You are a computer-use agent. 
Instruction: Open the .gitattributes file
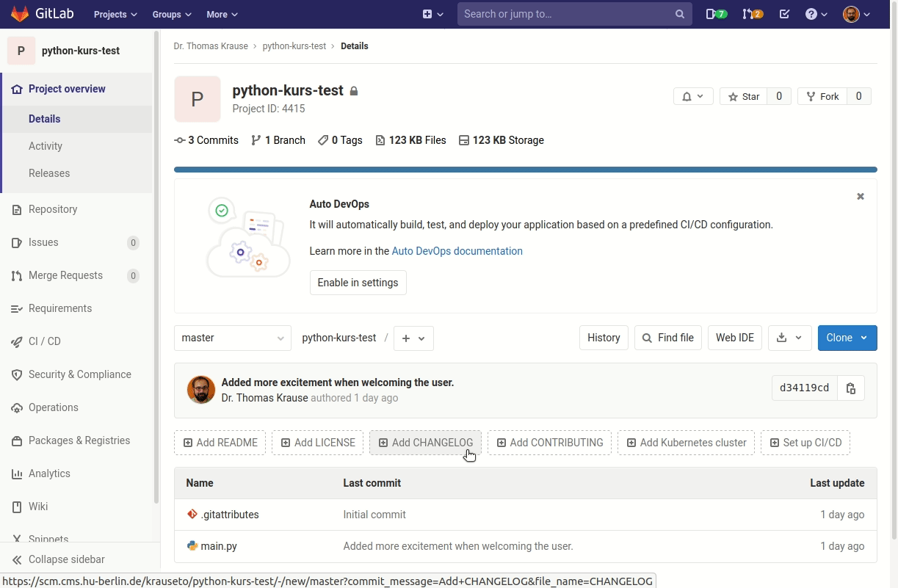230,515
